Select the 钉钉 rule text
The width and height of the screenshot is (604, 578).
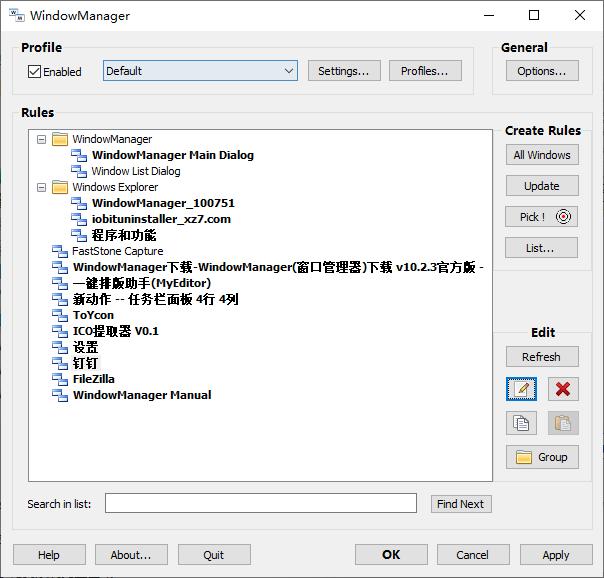86,363
